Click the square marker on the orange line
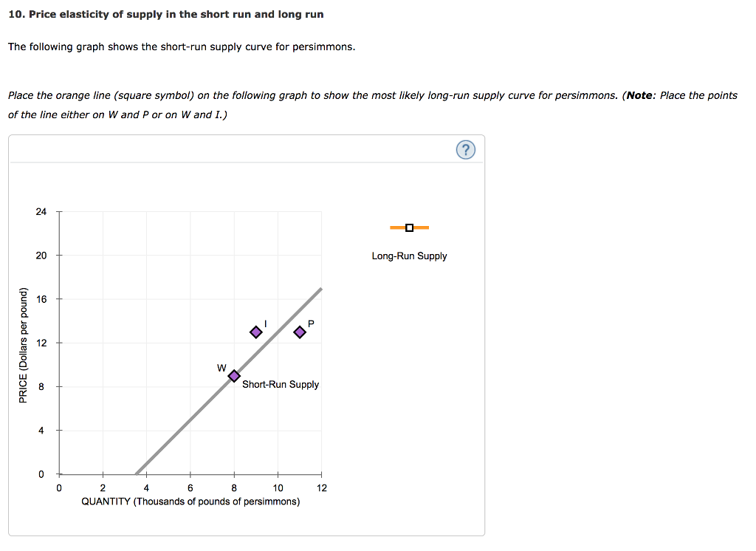The height and width of the screenshot is (551, 756). coord(409,227)
